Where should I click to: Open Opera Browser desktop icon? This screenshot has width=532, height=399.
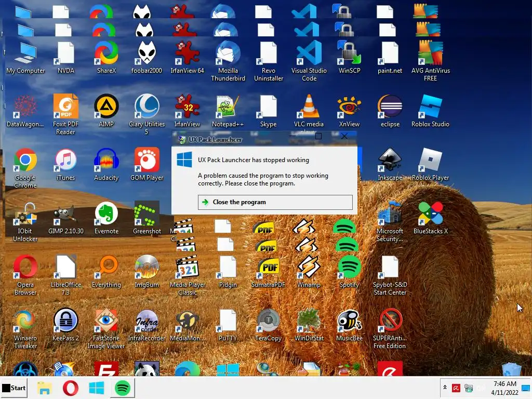25,276
